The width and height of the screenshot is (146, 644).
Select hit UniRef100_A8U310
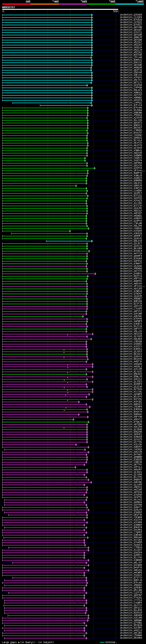coord(131,211)
